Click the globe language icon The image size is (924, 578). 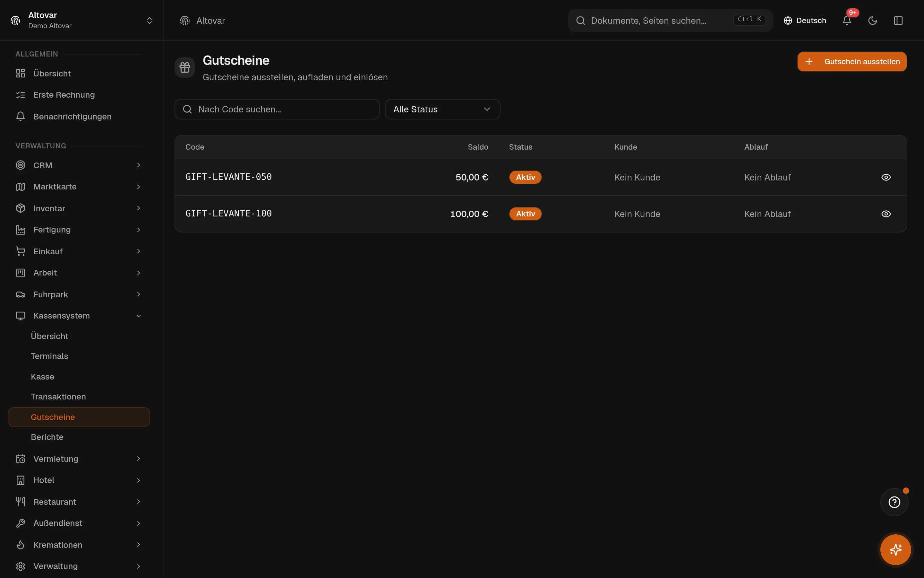(788, 21)
